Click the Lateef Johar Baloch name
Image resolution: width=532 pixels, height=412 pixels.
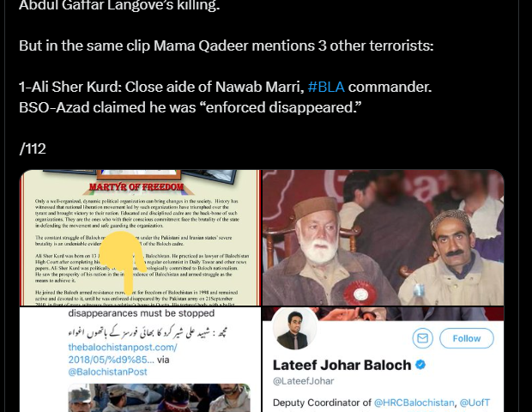pos(342,365)
